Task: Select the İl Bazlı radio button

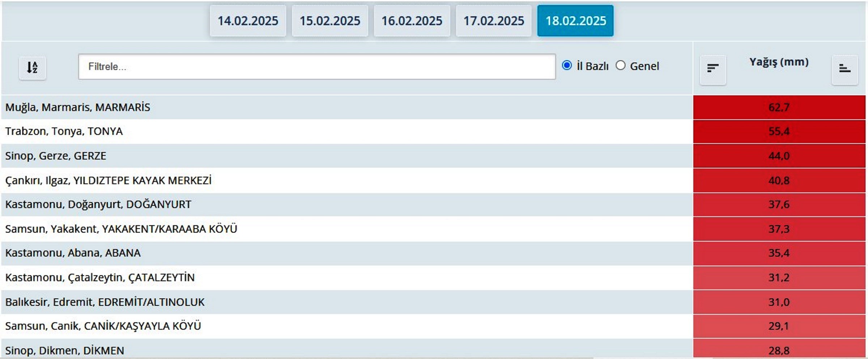Action: [x=567, y=66]
